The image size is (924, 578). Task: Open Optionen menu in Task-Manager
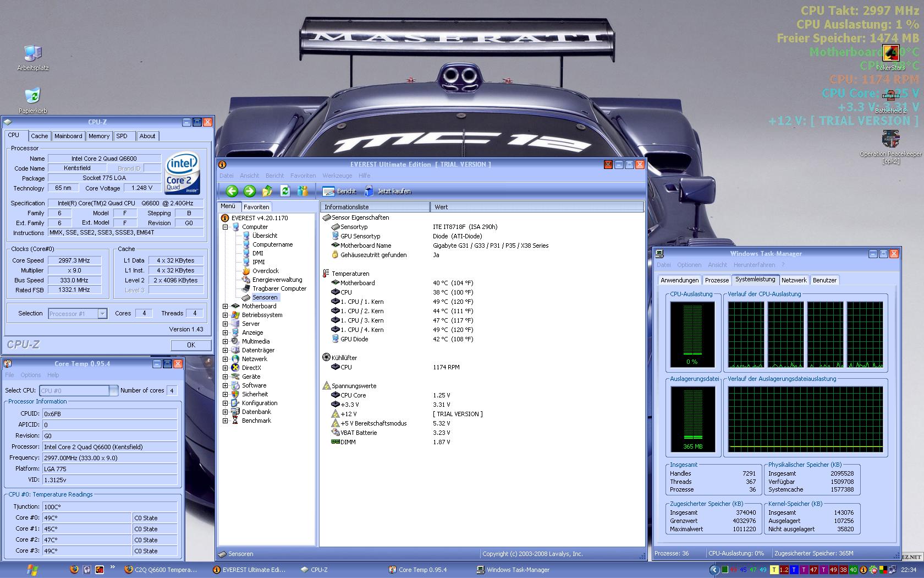689,265
